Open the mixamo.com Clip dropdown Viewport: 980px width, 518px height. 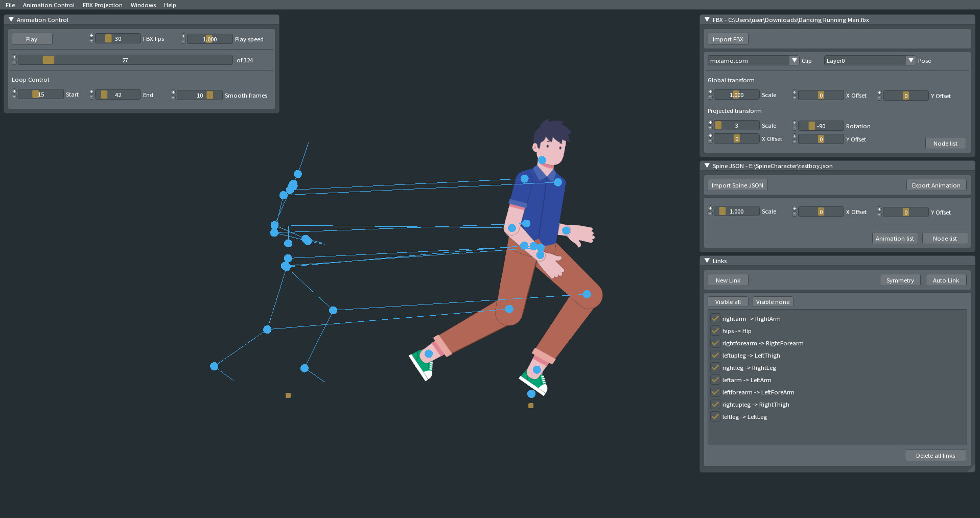[x=794, y=60]
